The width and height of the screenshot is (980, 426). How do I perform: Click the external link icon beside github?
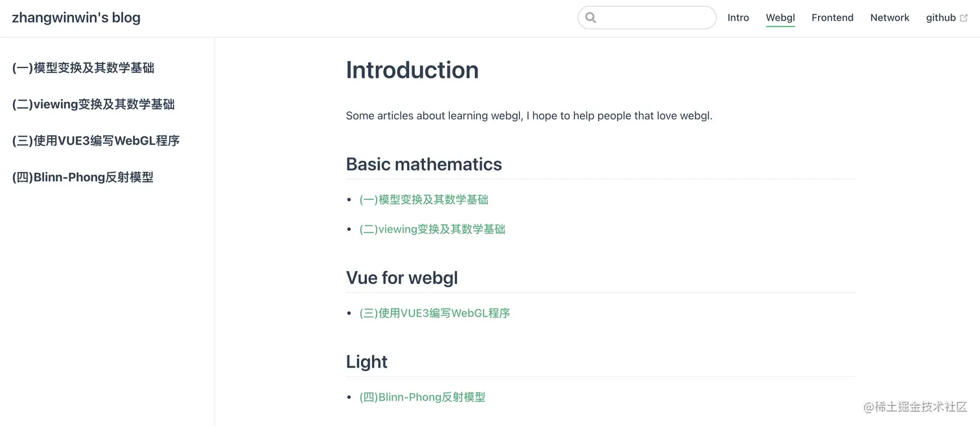click(x=964, y=18)
